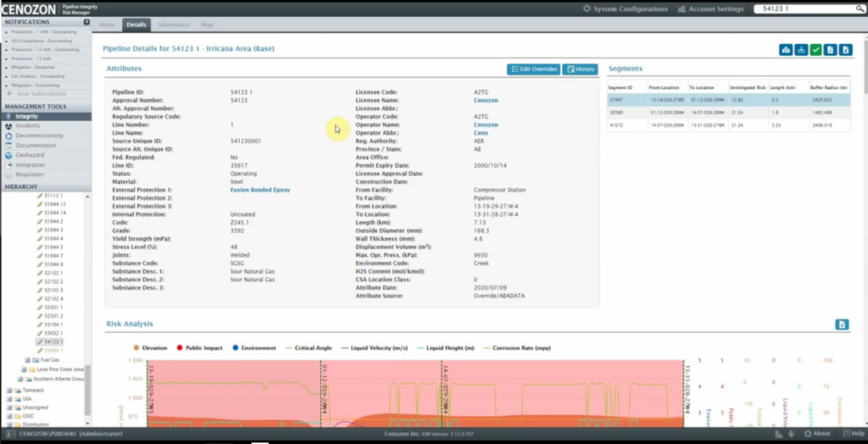Click the green checkmark icon button

tap(815, 50)
